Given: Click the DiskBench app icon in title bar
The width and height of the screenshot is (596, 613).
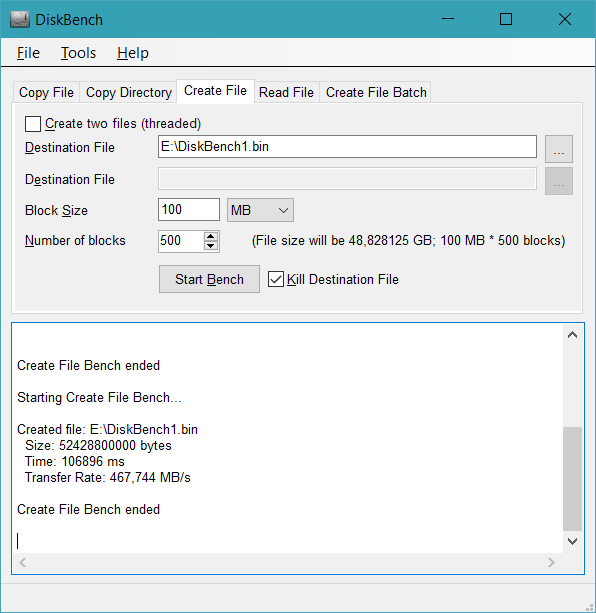Looking at the screenshot, I should tap(20, 20).
